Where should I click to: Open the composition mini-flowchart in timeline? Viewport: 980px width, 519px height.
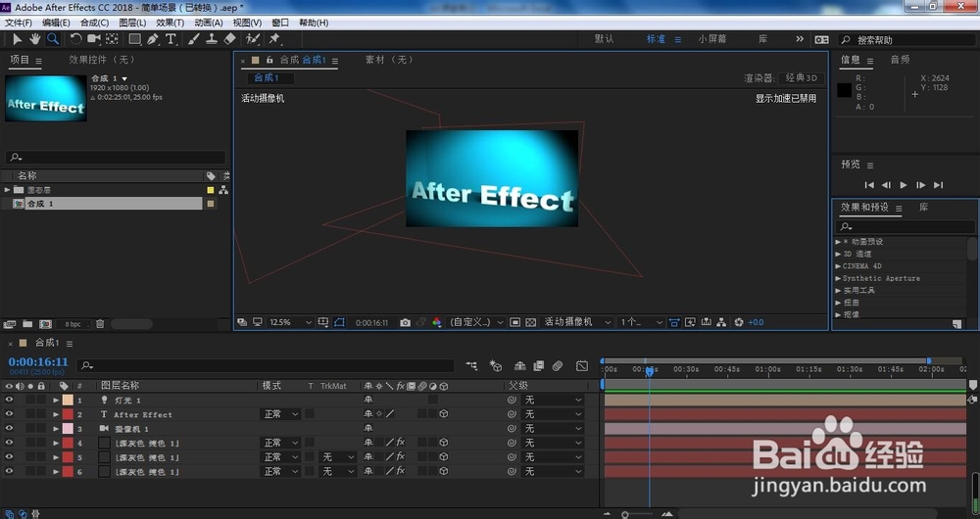coord(471,366)
